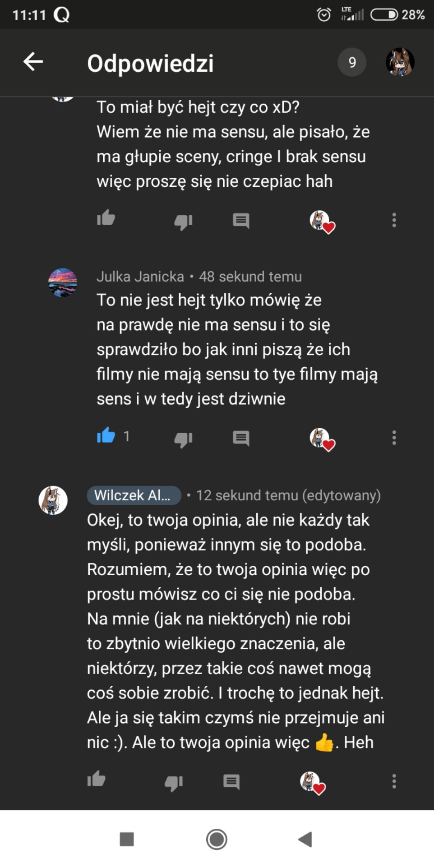Dislike the Wilczek Al... comment
434x868 pixels.
click(x=173, y=782)
